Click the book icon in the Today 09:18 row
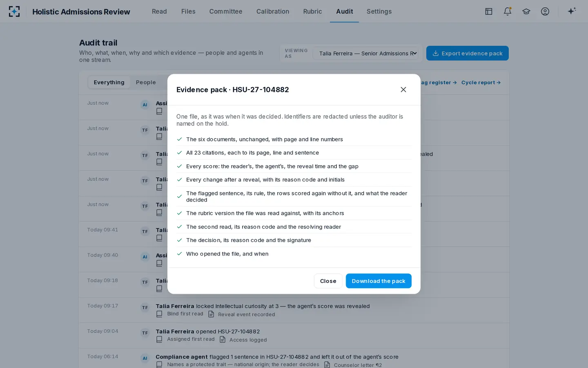 pyautogui.click(x=159, y=289)
